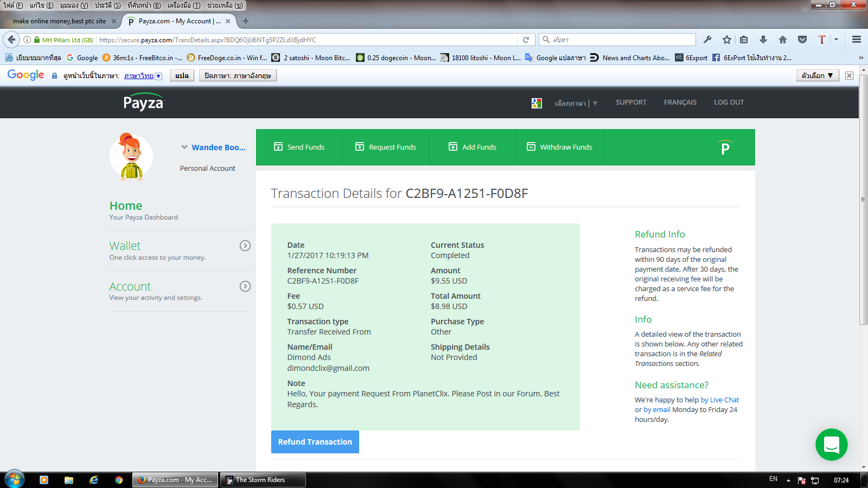Launch Google Chrome from the taskbar
Screen dimensions: 868x488
(x=119, y=480)
